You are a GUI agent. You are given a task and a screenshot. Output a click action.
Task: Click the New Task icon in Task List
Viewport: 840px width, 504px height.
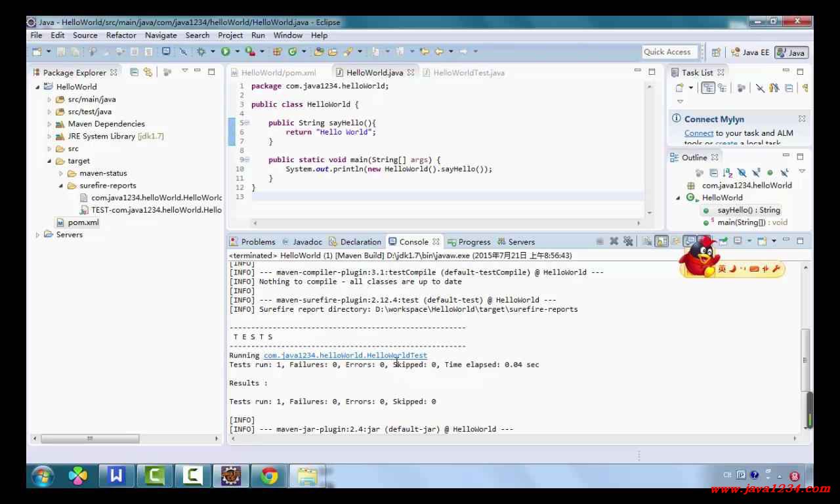[x=680, y=87]
